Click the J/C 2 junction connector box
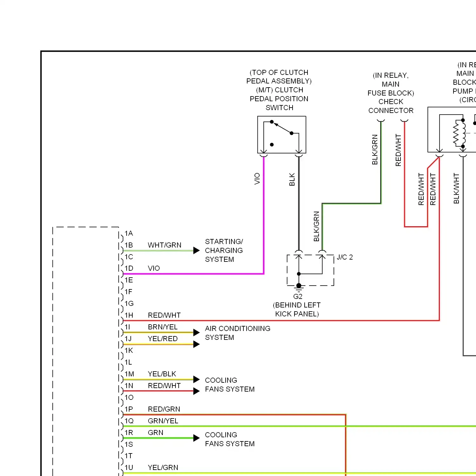The image size is (476, 476). click(x=310, y=270)
